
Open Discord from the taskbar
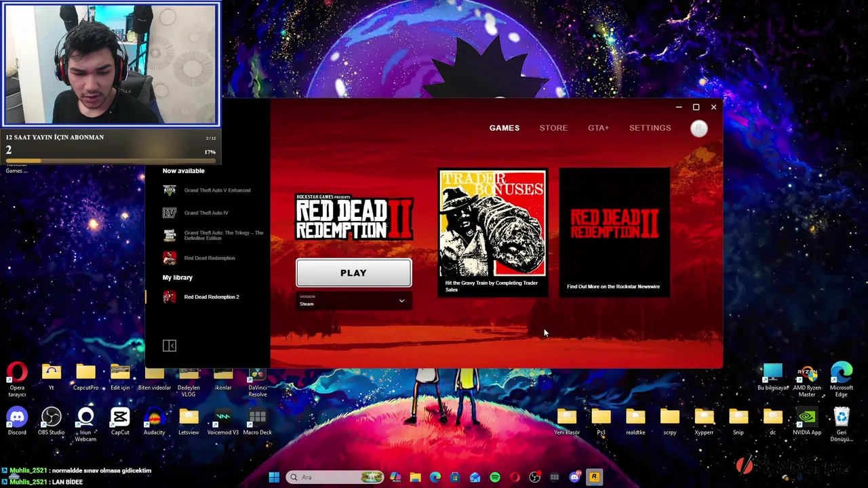[x=574, y=477]
